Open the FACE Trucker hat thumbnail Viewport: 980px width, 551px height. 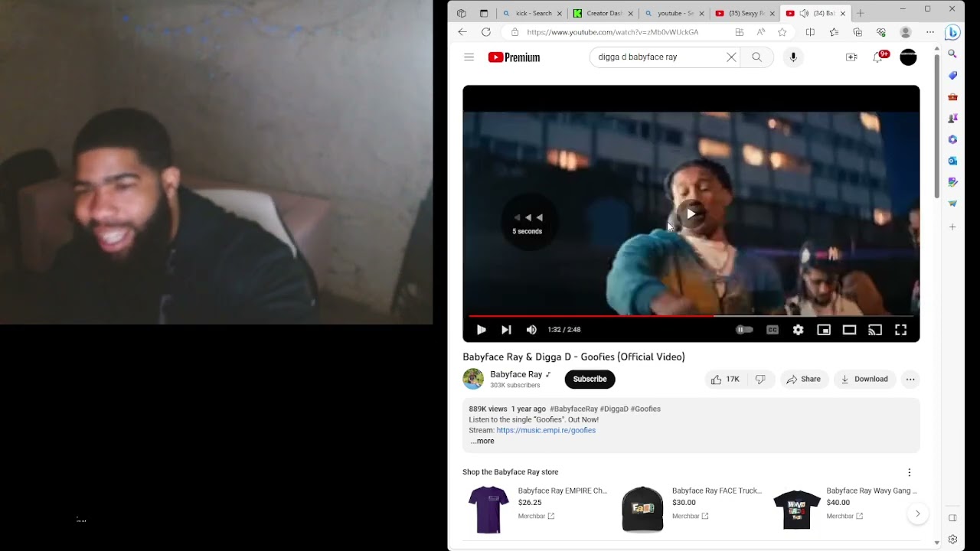pyautogui.click(x=642, y=509)
